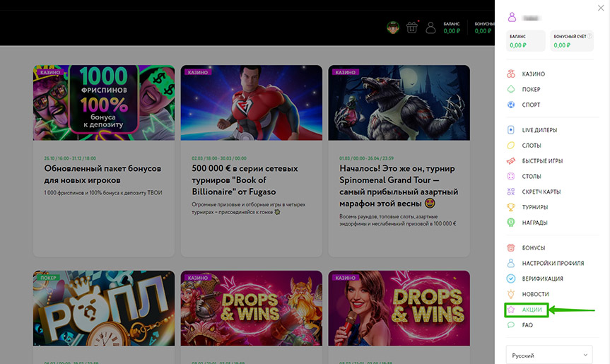Select Live Дилеры from sidebar menu
The height and width of the screenshot is (364, 610).
539,130
